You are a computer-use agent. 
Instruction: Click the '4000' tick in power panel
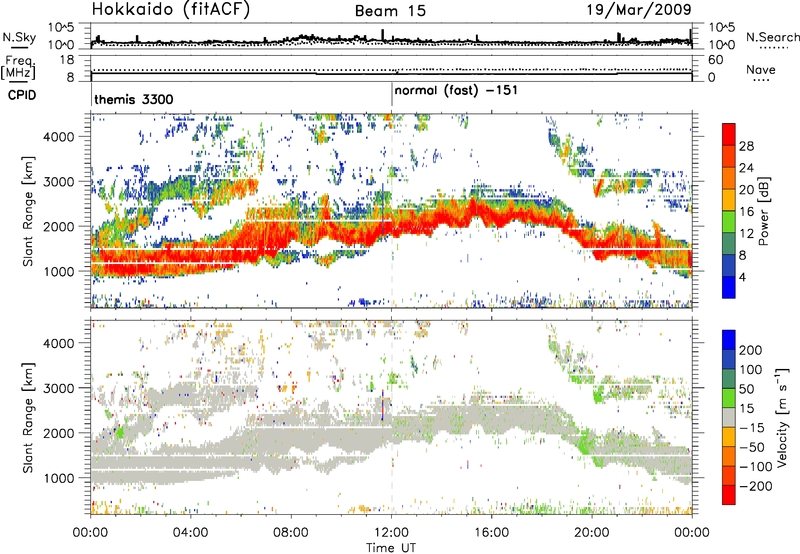pos(58,137)
